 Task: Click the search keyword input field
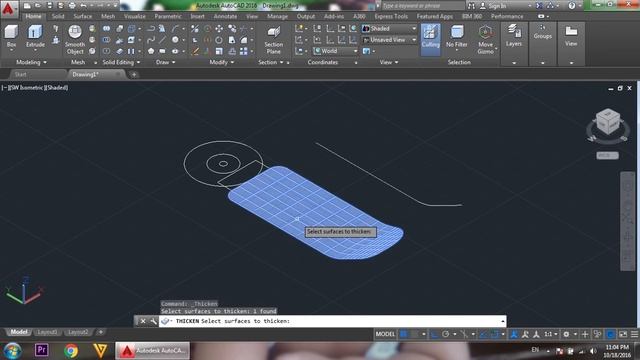(423, 6)
